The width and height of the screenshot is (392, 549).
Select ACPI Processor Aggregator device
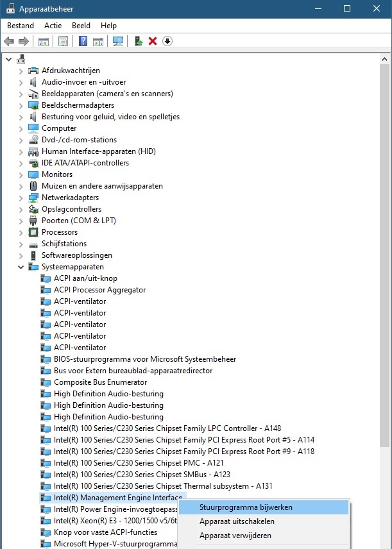tap(99, 291)
